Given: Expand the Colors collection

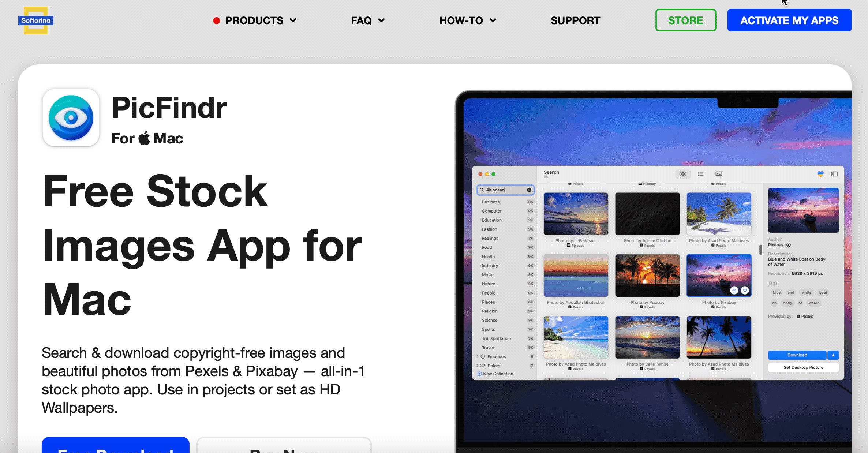Looking at the screenshot, I should tap(478, 366).
